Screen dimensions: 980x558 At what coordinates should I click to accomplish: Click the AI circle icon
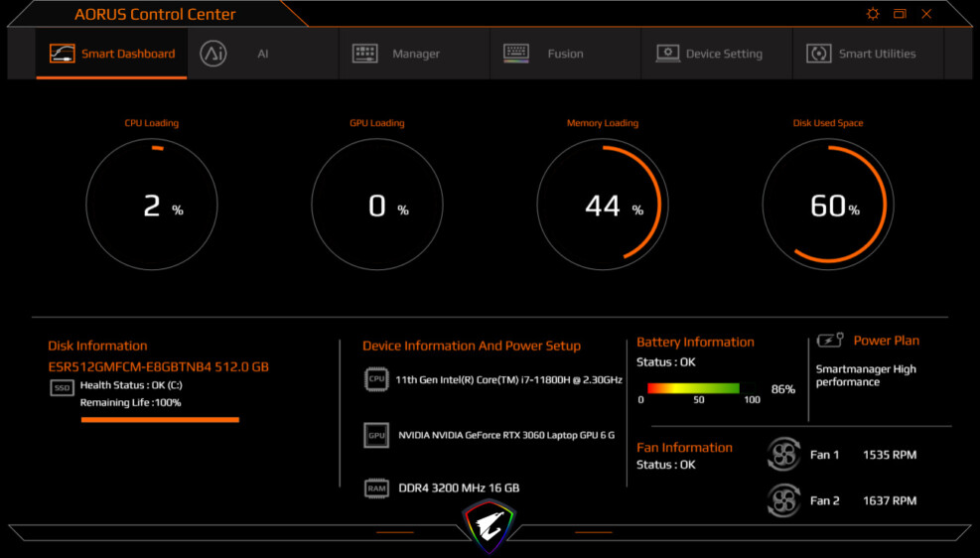click(x=213, y=53)
